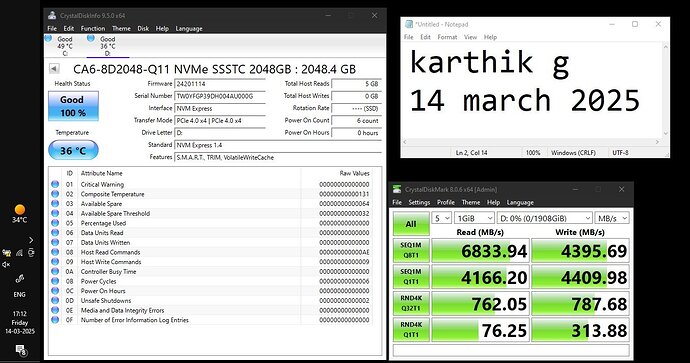690x363 pixels.
Task: Click the Transfer Mode field PCIe 4.0 x4
Action: 220,121
